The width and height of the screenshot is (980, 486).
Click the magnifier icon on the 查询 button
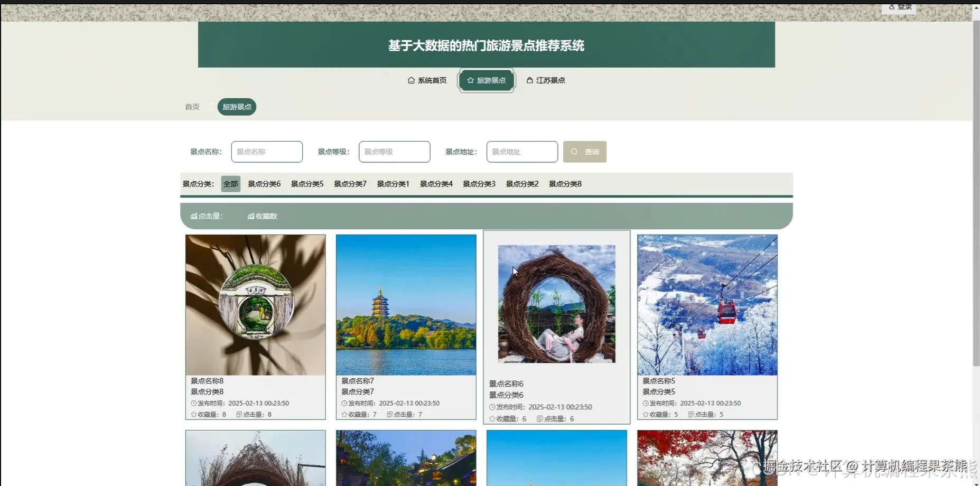574,152
